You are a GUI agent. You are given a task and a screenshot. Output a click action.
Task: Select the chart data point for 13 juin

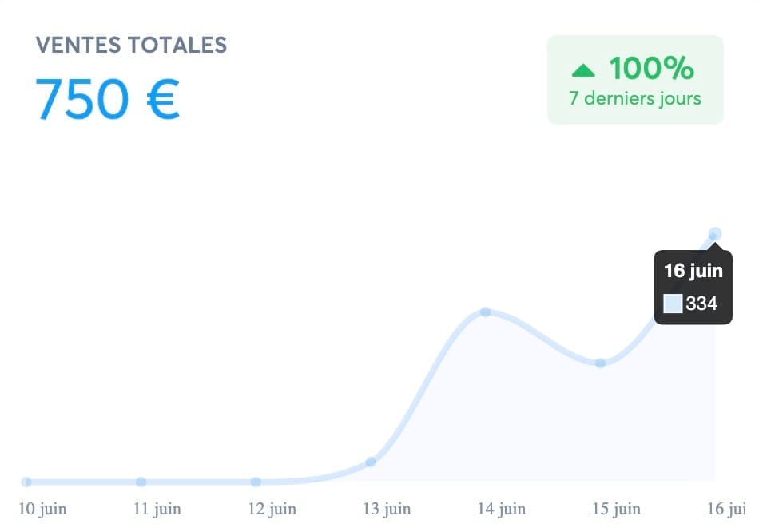point(371,462)
